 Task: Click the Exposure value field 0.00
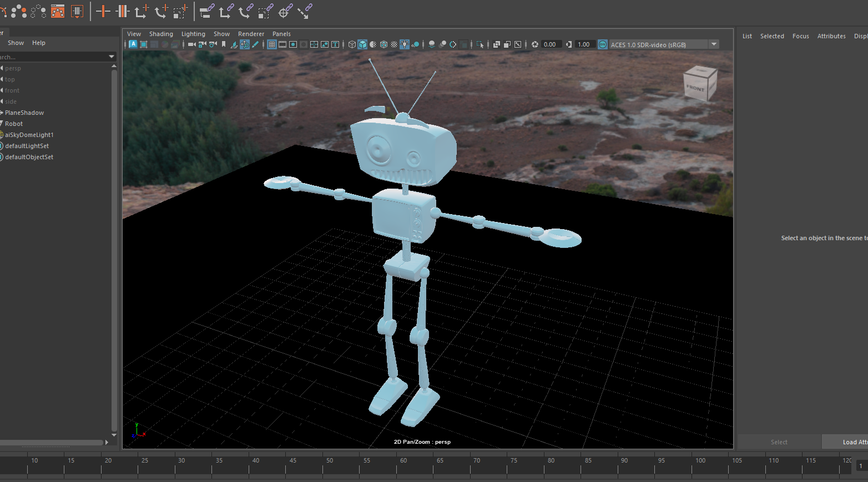click(551, 44)
